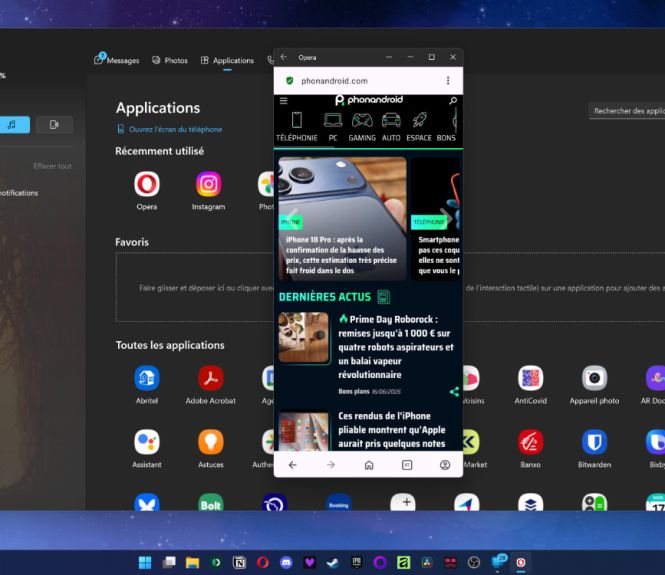Select the Applications tab

[x=227, y=60]
